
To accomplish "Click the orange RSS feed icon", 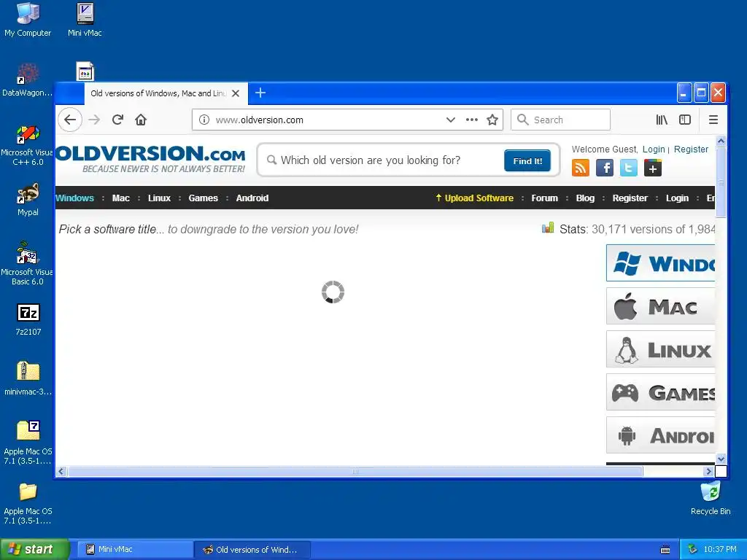I will pos(580,168).
